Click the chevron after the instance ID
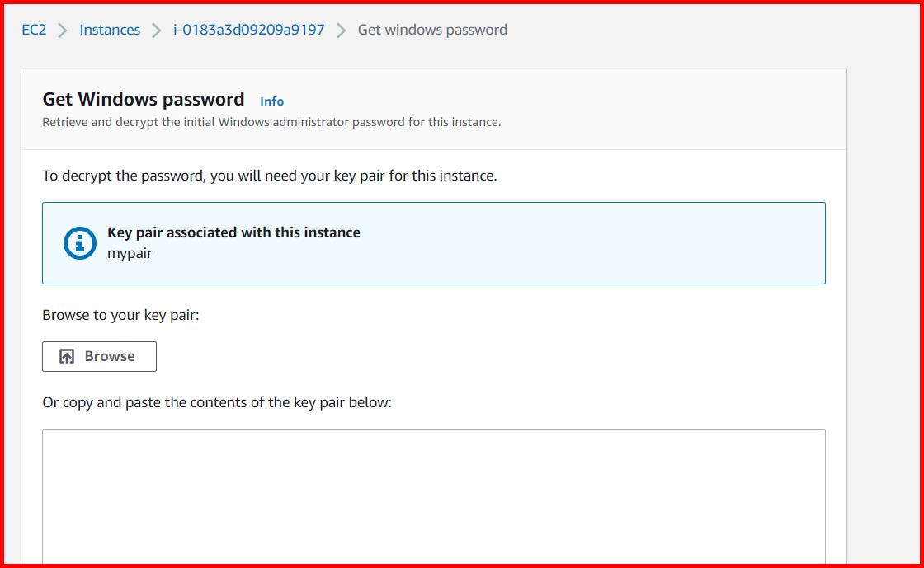Viewport: 924px width, 568px height. tap(341, 29)
